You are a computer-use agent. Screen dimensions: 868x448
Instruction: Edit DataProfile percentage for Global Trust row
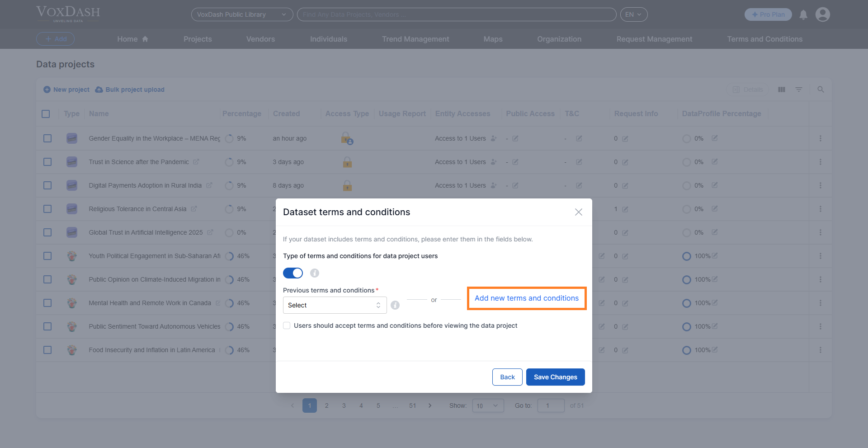coord(715,232)
